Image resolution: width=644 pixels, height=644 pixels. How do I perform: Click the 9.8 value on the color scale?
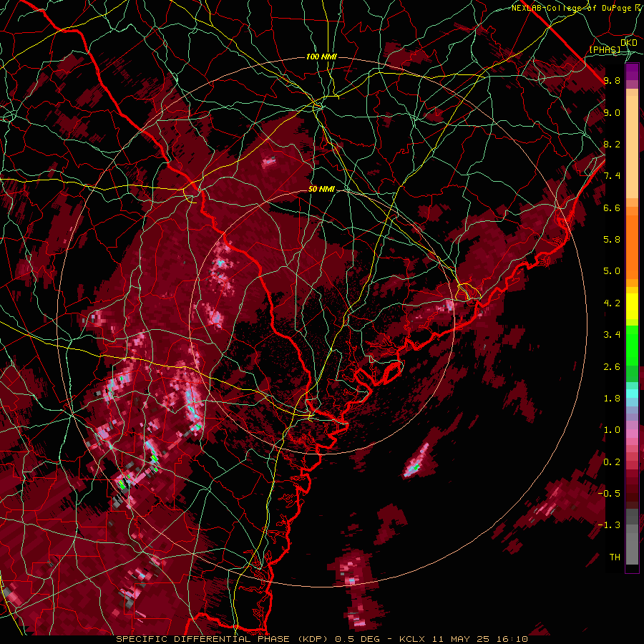612,80
